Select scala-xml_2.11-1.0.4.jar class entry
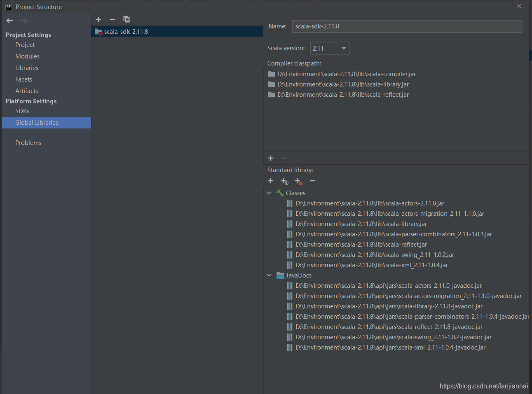Image resolution: width=532 pixels, height=394 pixels. pos(371,265)
